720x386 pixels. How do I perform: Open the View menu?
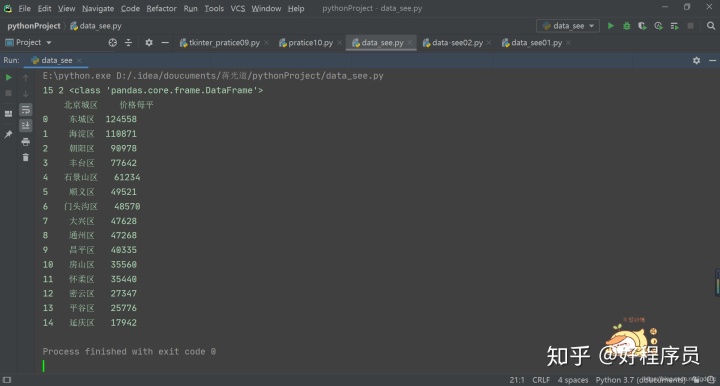(66, 8)
